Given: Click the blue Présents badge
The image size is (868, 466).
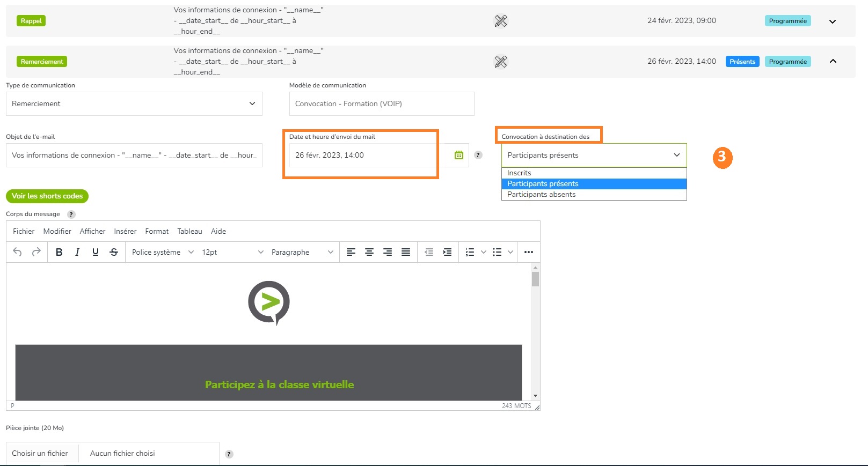Looking at the screenshot, I should (x=742, y=62).
